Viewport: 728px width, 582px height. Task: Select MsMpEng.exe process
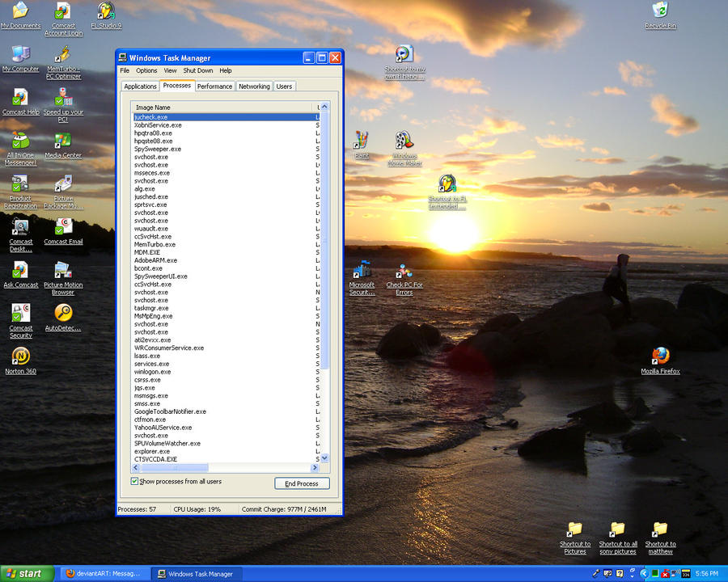(x=225, y=316)
